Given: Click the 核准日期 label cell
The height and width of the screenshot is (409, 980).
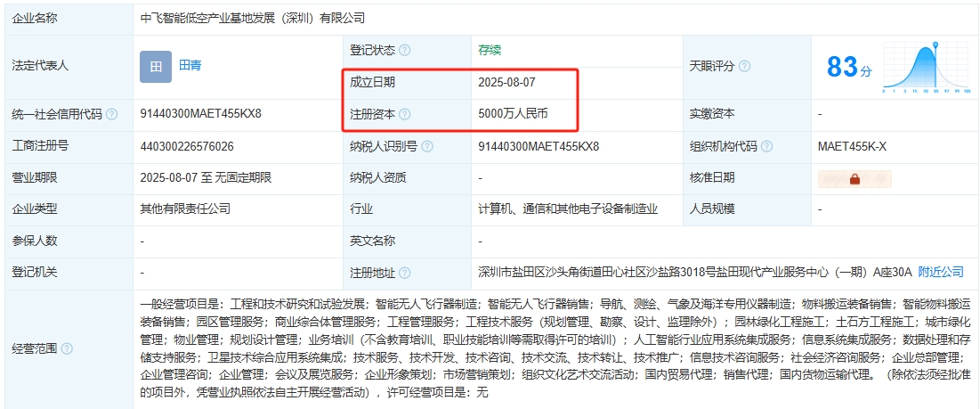Looking at the screenshot, I should [x=747, y=178].
